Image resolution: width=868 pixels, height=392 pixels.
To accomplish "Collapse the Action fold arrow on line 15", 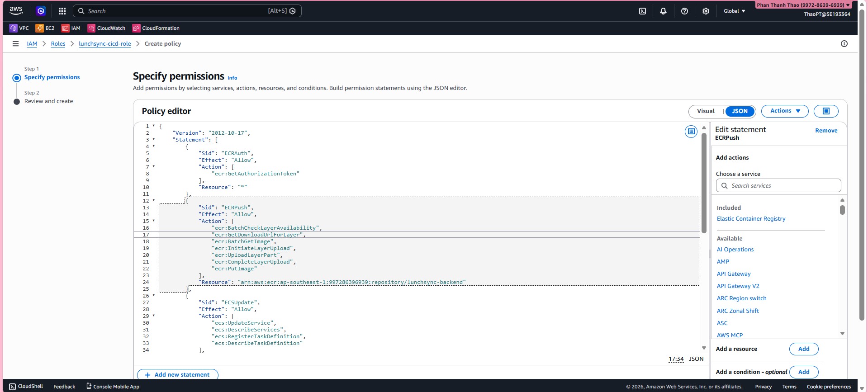I will [154, 221].
